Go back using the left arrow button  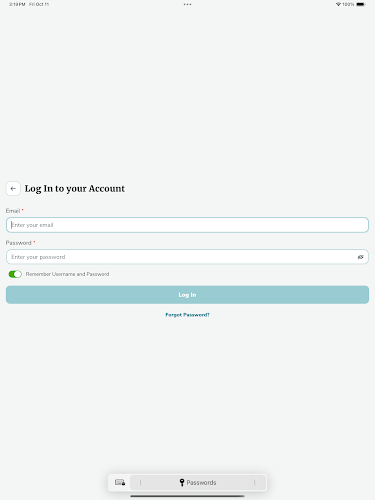[13, 189]
